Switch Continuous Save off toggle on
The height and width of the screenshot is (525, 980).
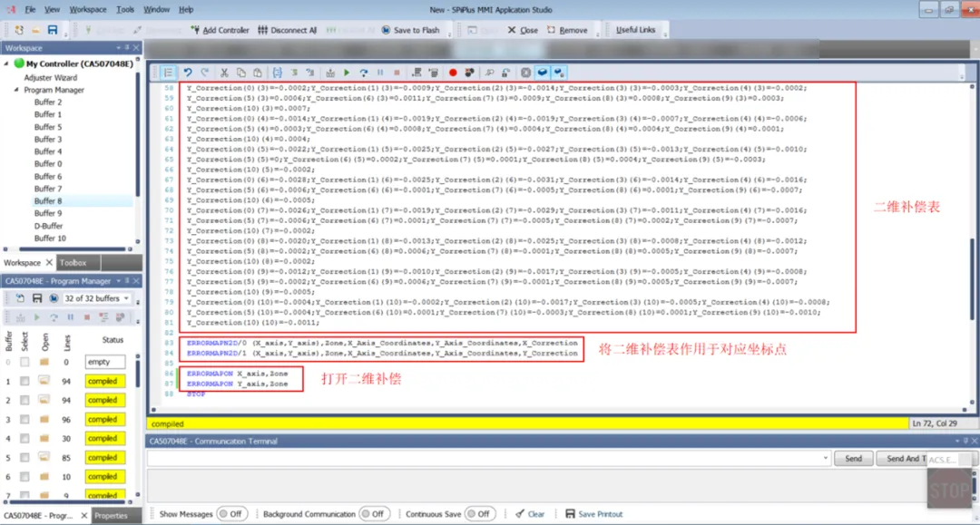(481, 512)
